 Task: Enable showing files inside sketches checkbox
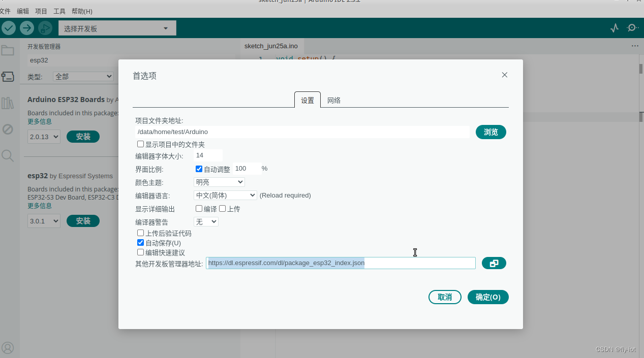141,144
